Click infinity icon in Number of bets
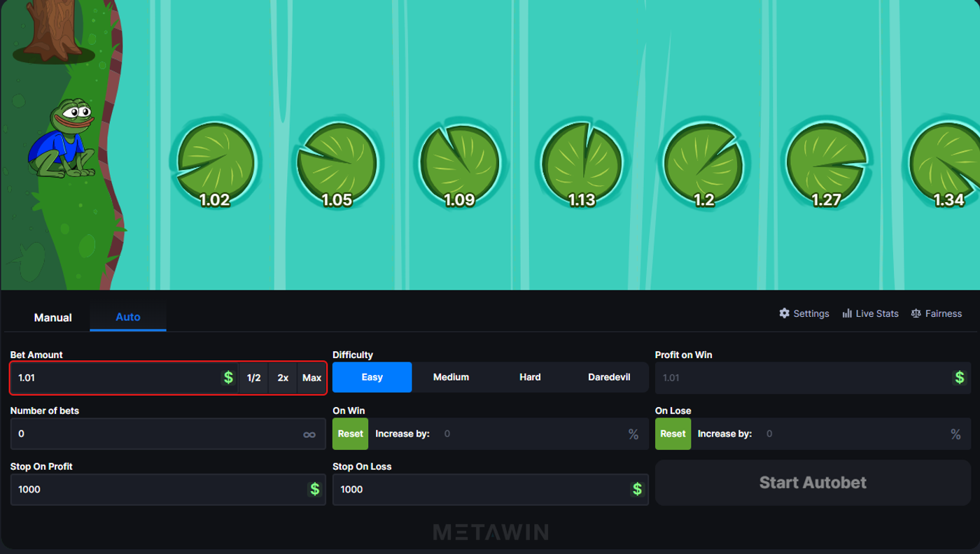The height and width of the screenshot is (554, 980). pos(309,434)
